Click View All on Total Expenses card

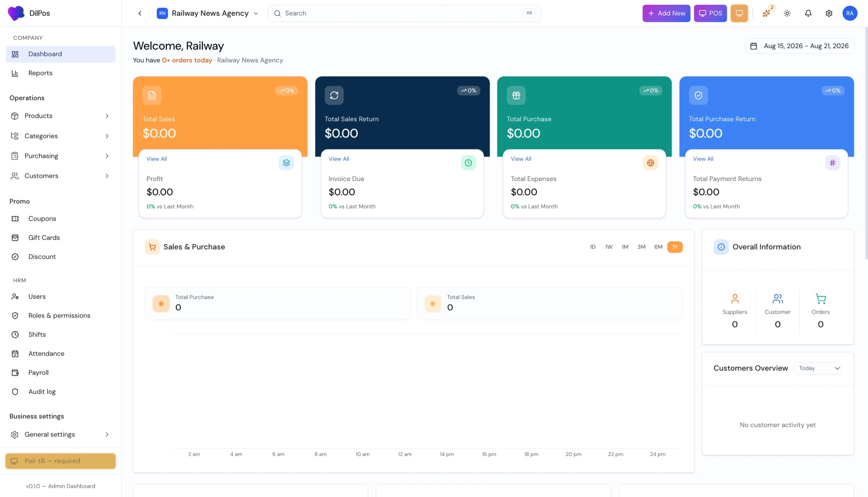(x=521, y=159)
